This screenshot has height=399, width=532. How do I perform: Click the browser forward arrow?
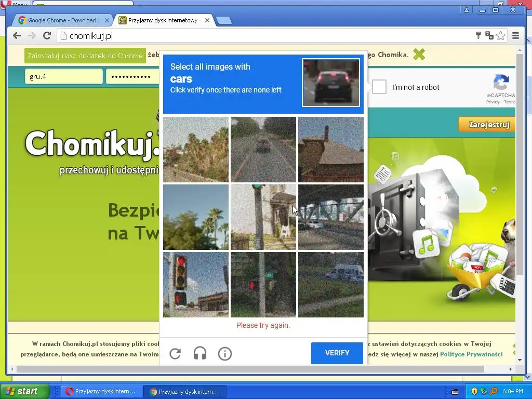pyautogui.click(x=32, y=36)
